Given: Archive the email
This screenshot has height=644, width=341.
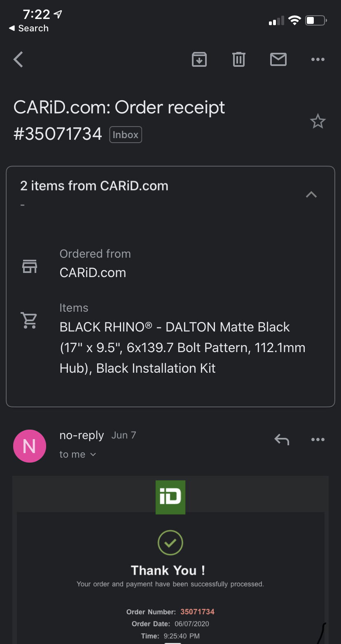Looking at the screenshot, I should pos(199,59).
